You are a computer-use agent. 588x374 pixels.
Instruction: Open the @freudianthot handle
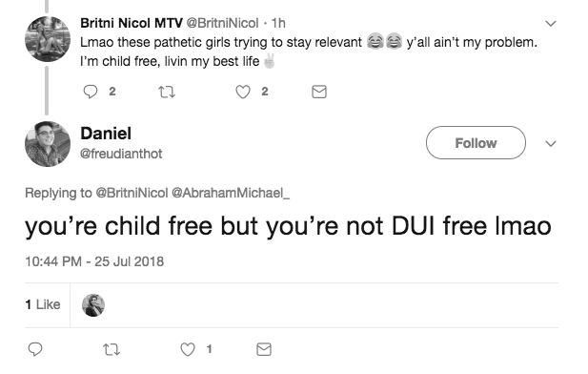(121, 154)
